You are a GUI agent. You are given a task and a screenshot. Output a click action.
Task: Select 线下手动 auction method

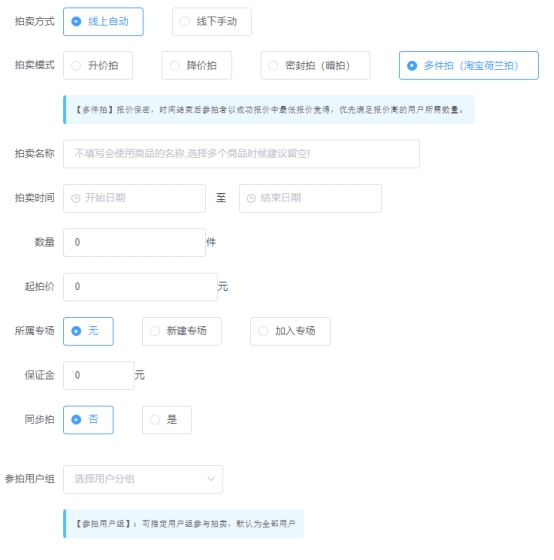tap(212, 21)
